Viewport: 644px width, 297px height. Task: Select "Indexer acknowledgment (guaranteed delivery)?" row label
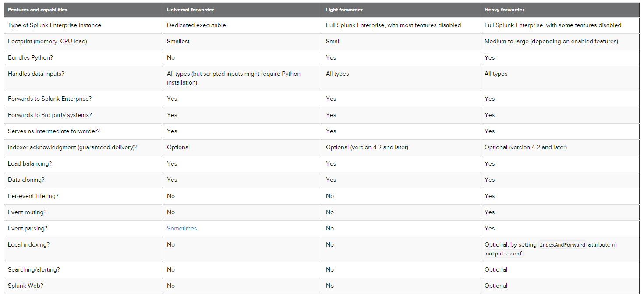[73, 147]
